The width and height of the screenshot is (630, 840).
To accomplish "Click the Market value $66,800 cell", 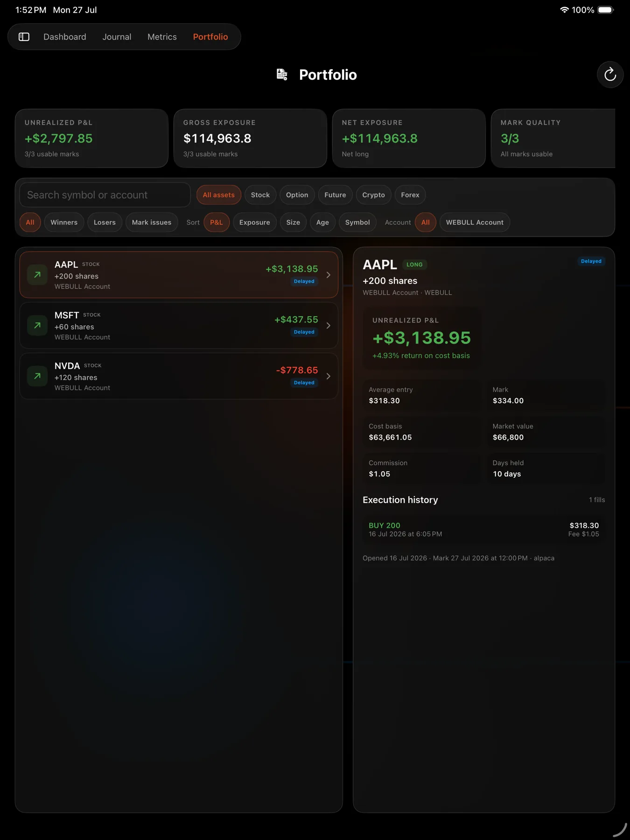I will 546,432.
